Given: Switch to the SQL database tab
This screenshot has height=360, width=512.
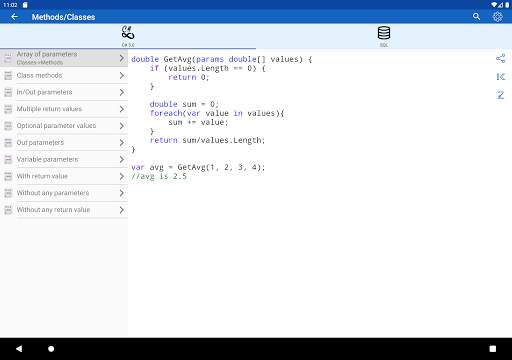Looking at the screenshot, I should tap(384, 36).
